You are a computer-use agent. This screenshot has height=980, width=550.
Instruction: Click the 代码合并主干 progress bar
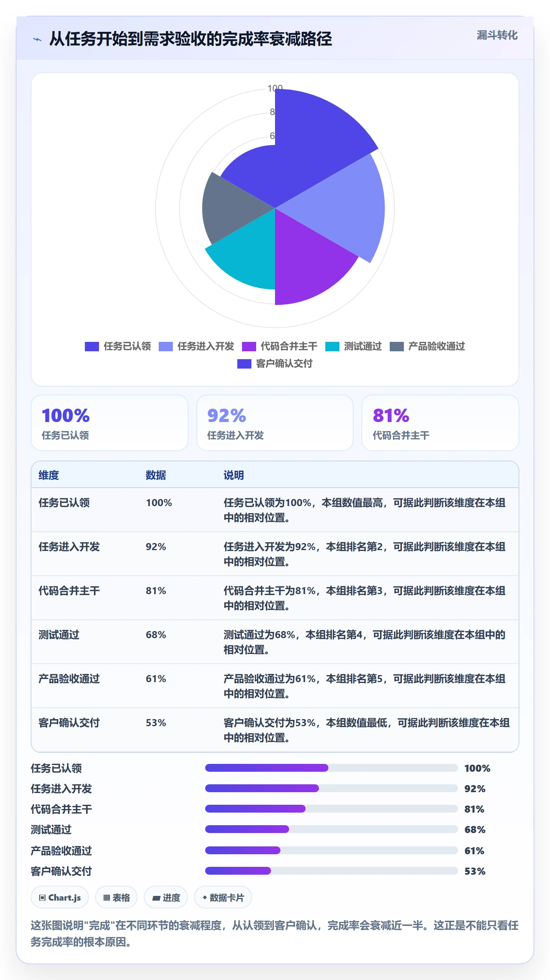coord(332,809)
